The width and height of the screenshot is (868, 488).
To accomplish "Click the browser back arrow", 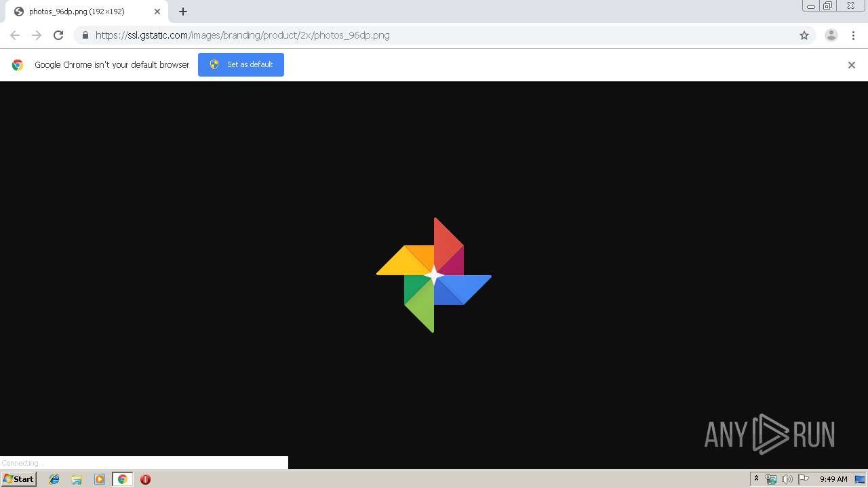I will click(15, 35).
